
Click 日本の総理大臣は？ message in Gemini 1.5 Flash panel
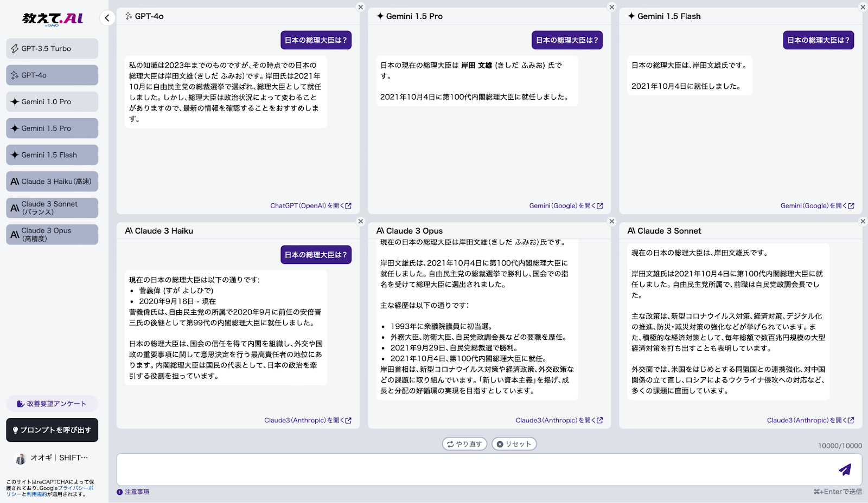818,40
